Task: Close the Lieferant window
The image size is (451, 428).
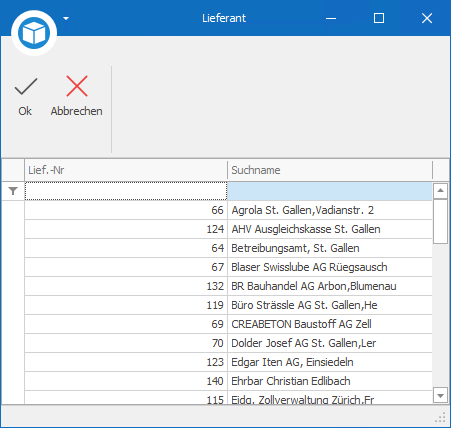Action: (427, 18)
